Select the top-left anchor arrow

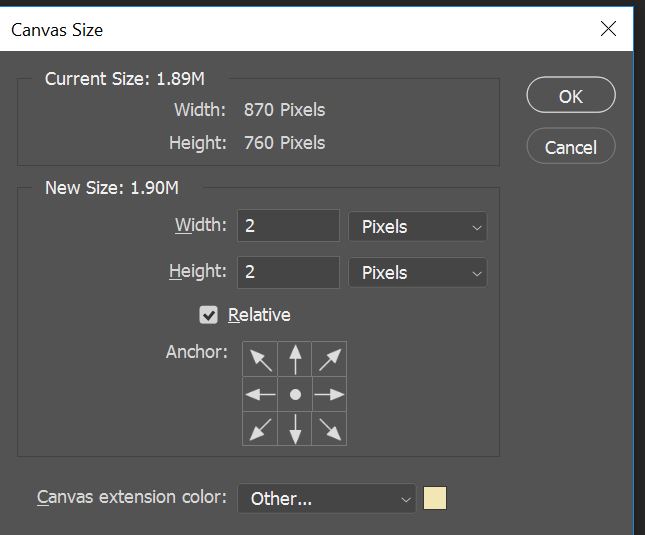260,359
